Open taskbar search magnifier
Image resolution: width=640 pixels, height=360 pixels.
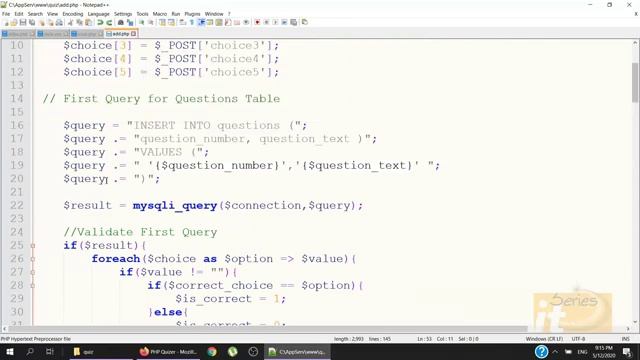tap(30, 351)
